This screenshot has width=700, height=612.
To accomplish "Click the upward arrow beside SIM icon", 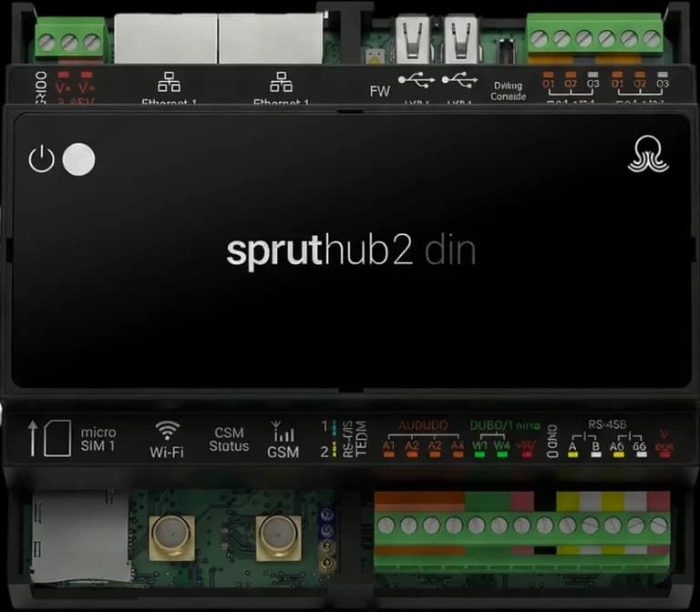I will pos(33,438).
